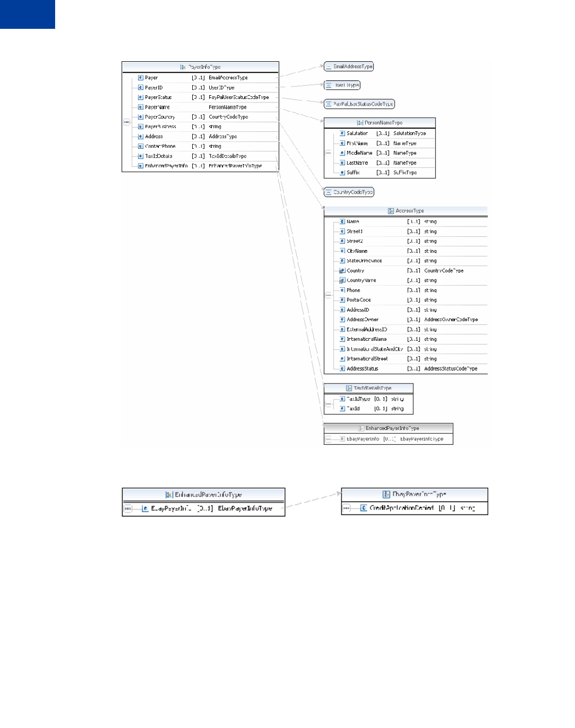
Task: Click the EmailAddressType label in the Payer row
Action: pyautogui.click(x=228, y=78)
